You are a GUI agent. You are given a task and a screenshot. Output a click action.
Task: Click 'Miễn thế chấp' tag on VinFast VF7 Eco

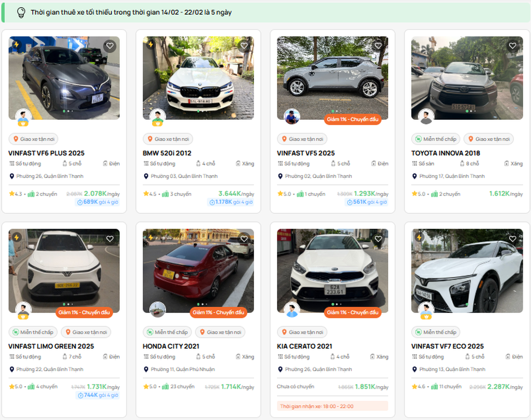[436, 332]
